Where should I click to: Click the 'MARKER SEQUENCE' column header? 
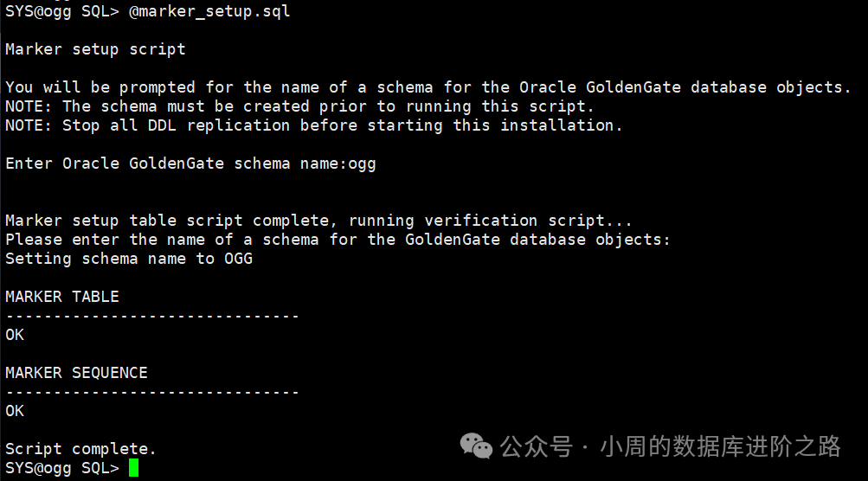76,373
